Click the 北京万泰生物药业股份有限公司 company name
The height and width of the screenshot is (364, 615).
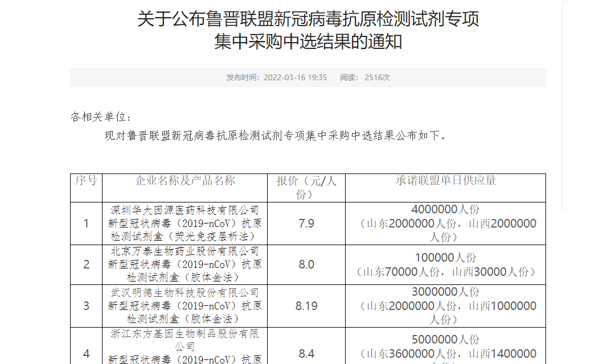click(x=184, y=251)
